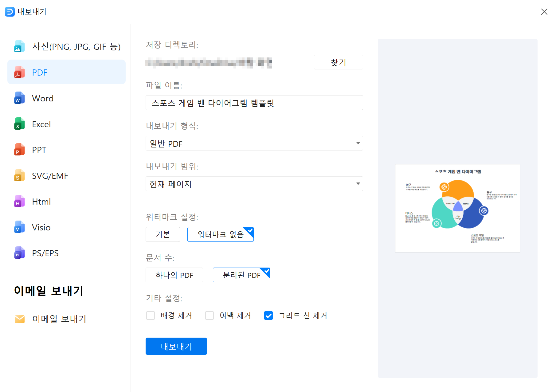Image resolution: width=556 pixels, height=392 pixels.
Task: Click the green Excel icon
Action: 19,124
